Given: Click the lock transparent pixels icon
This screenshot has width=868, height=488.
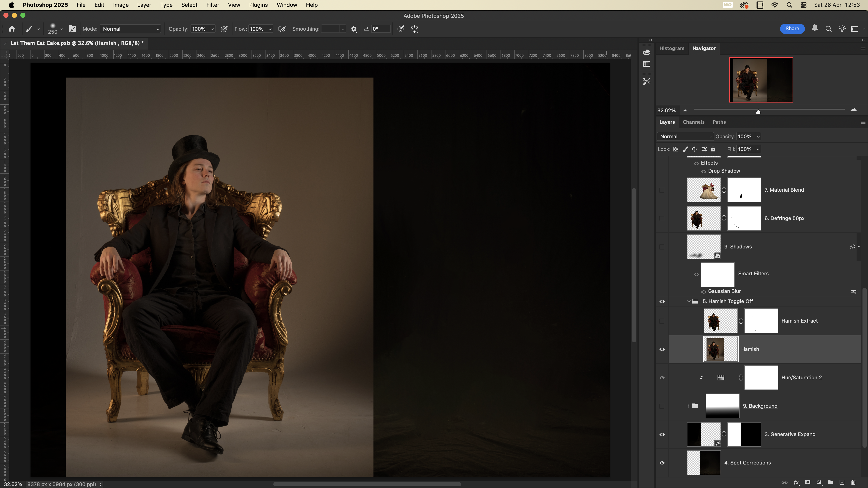Looking at the screenshot, I should [x=676, y=149].
